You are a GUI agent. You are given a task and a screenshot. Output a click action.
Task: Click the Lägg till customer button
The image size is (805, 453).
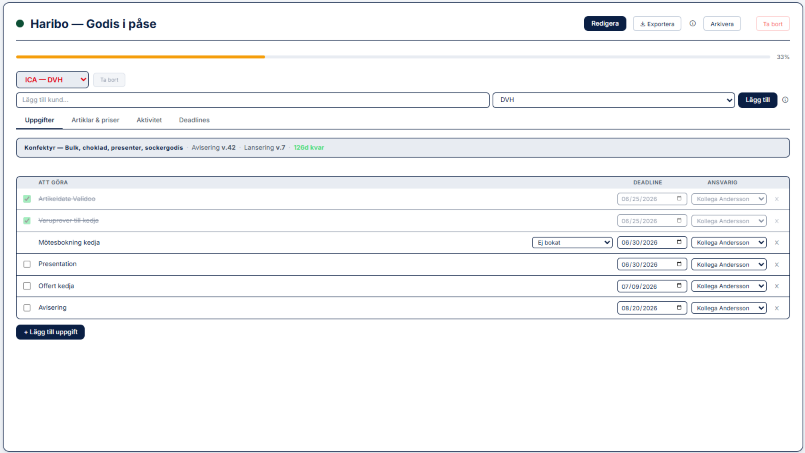(x=757, y=100)
